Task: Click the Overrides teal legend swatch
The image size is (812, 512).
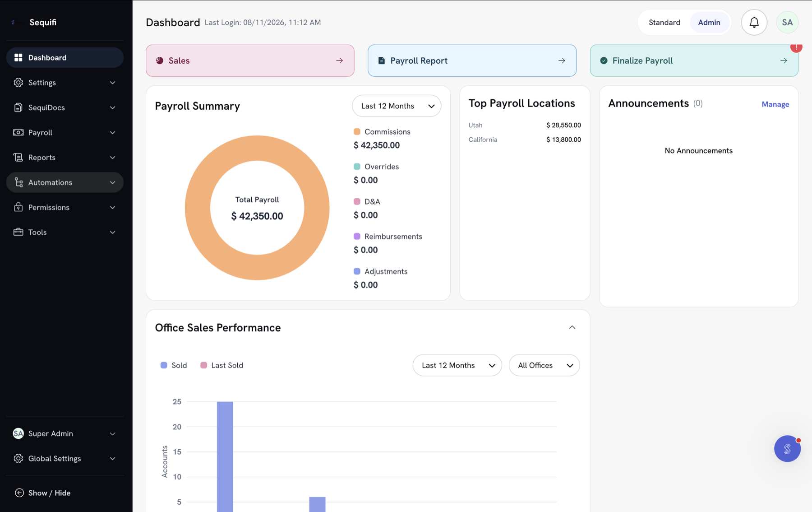Action: 357,167
